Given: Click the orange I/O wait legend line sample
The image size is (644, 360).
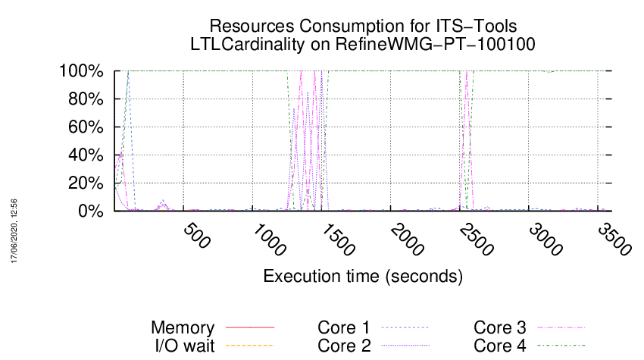Looking at the screenshot, I should click(x=250, y=345).
